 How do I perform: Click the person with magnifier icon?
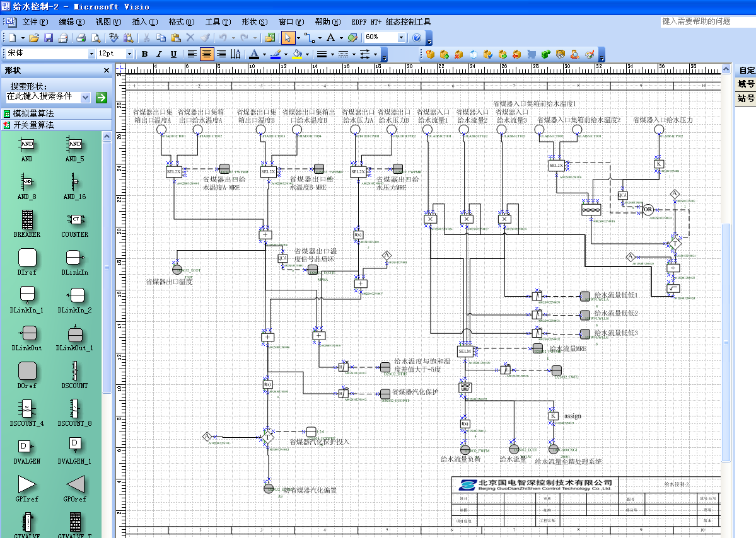574,54
